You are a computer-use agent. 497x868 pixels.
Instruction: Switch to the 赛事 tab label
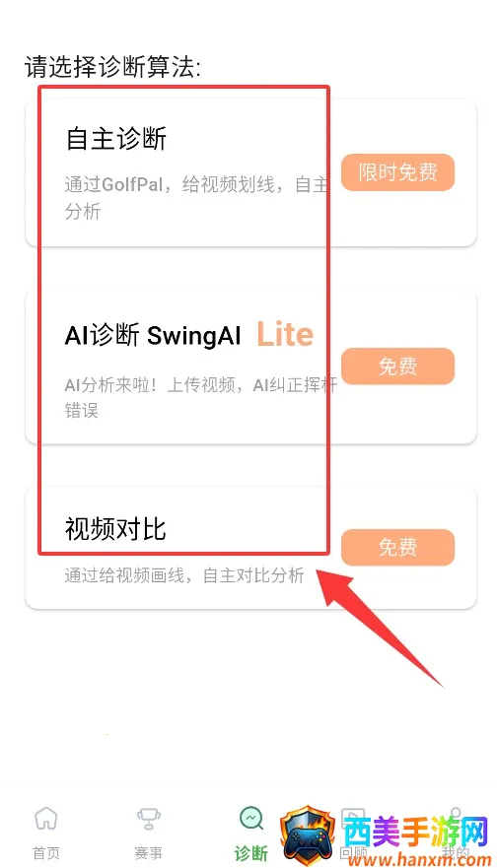[149, 852]
